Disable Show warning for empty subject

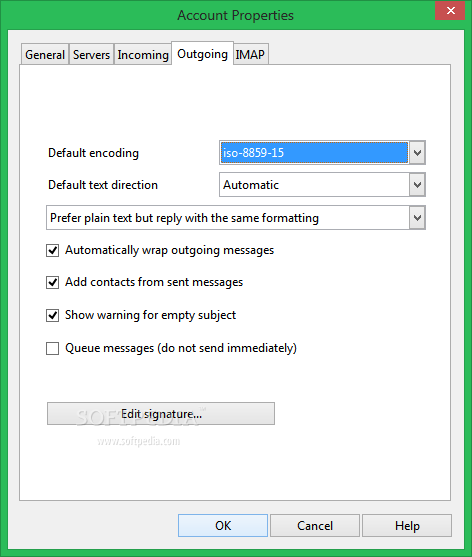pos(53,315)
